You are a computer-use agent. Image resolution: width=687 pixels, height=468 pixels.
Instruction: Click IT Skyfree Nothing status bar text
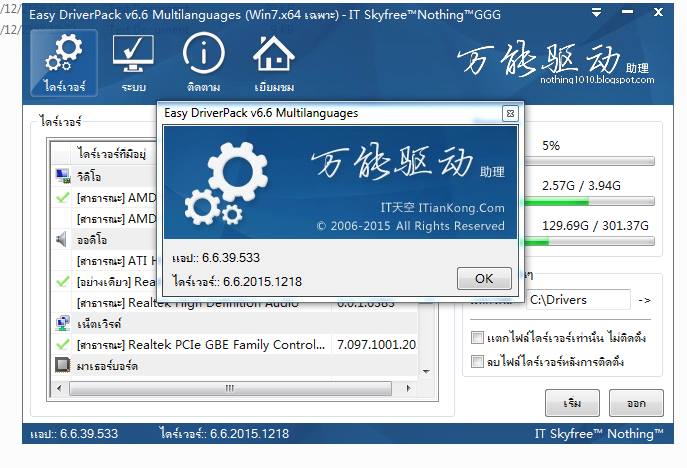pos(599,434)
